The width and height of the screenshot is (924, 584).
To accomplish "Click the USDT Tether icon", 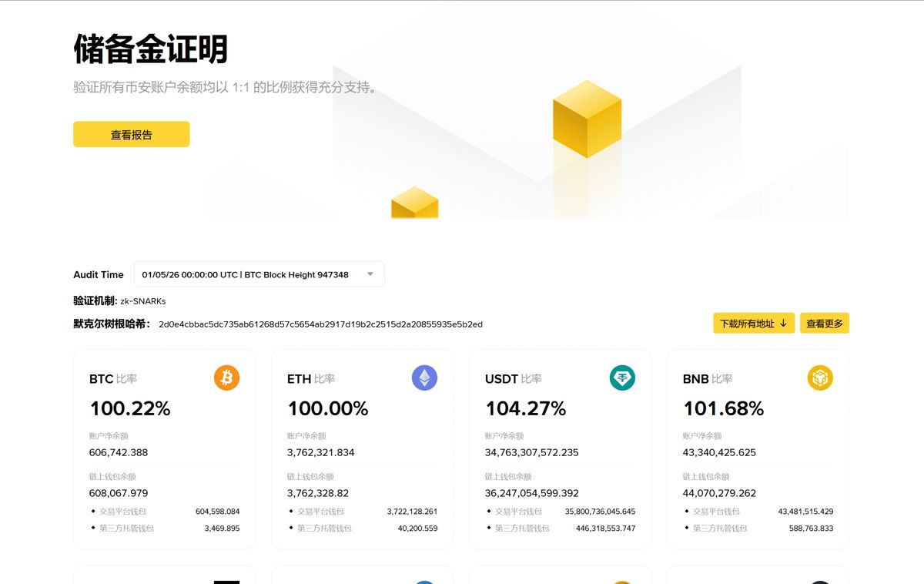I will (x=622, y=378).
